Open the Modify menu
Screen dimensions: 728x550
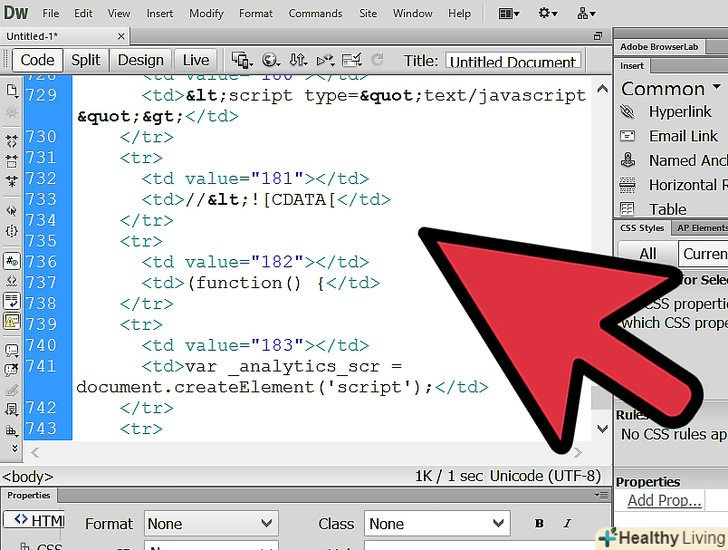click(206, 13)
